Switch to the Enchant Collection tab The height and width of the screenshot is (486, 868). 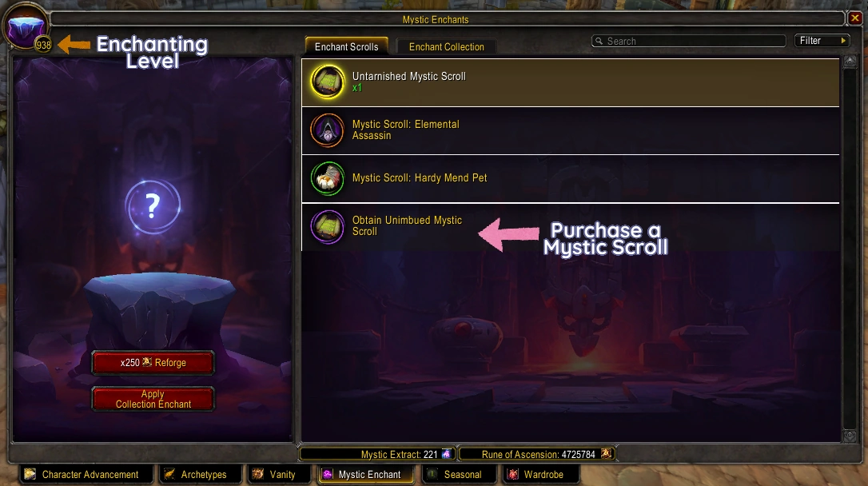pyautogui.click(x=446, y=46)
